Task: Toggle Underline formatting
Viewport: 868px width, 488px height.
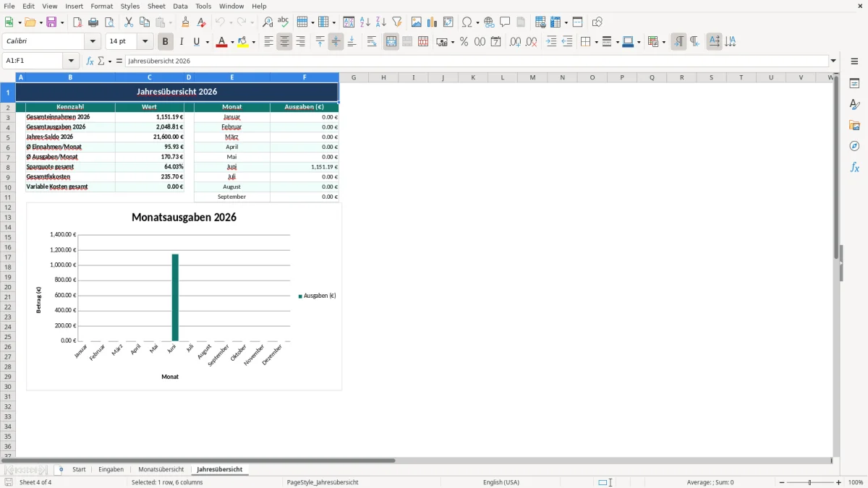Action: coord(196,42)
